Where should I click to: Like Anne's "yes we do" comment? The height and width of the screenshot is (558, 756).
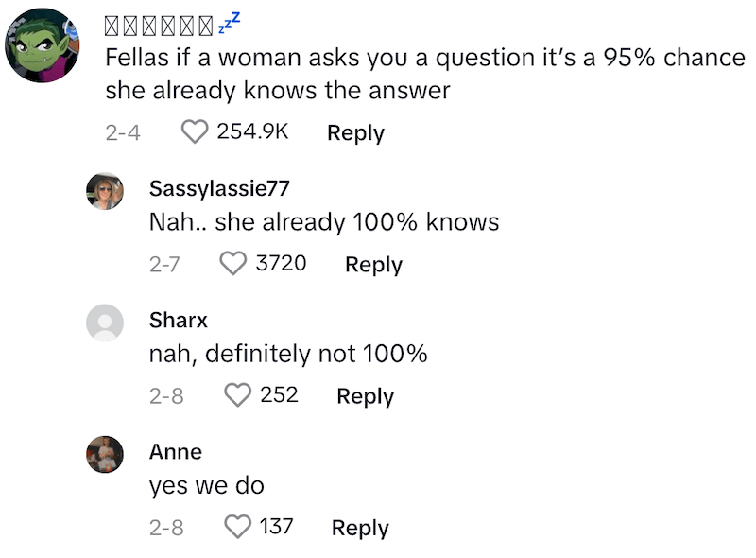tap(237, 527)
